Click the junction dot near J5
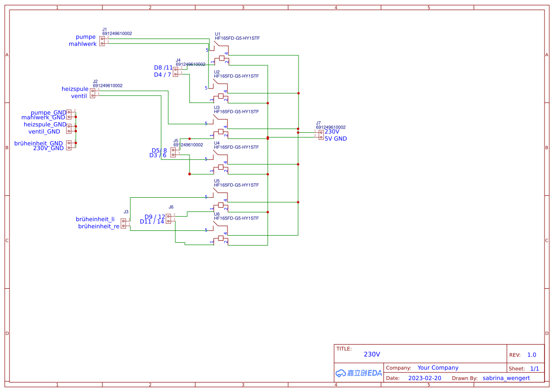This screenshot has height=392, width=554. pyautogui.click(x=189, y=138)
